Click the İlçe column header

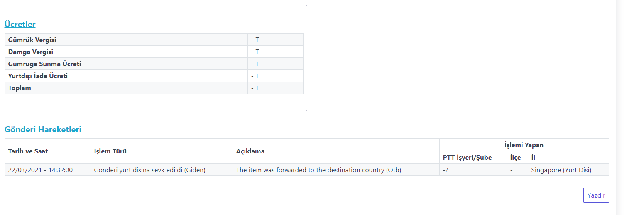pyautogui.click(x=515, y=158)
